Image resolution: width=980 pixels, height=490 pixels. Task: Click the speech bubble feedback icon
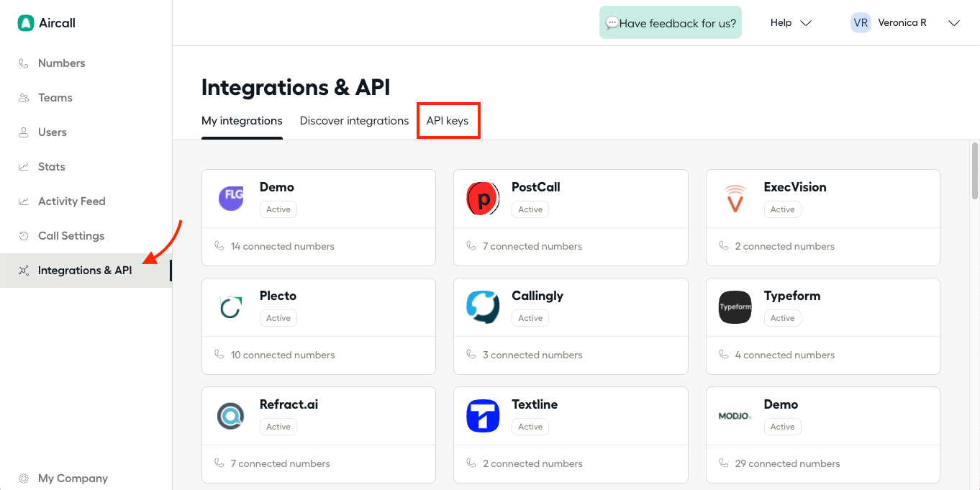pos(612,23)
